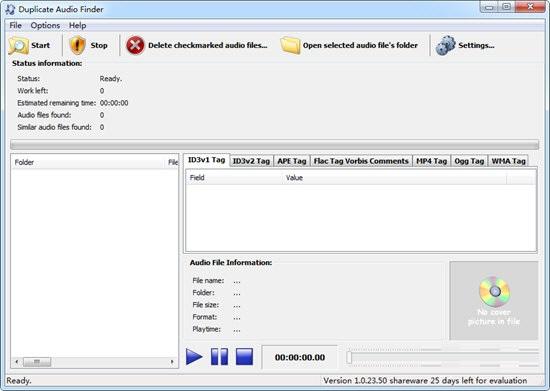550x391 pixels.
Task: Click the File column header
Action: click(172, 162)
